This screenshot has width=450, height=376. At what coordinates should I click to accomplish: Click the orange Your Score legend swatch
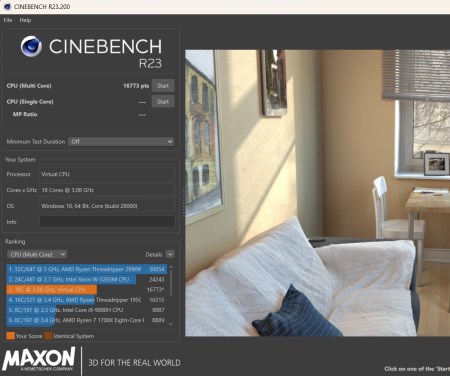(x=10, y=336)
